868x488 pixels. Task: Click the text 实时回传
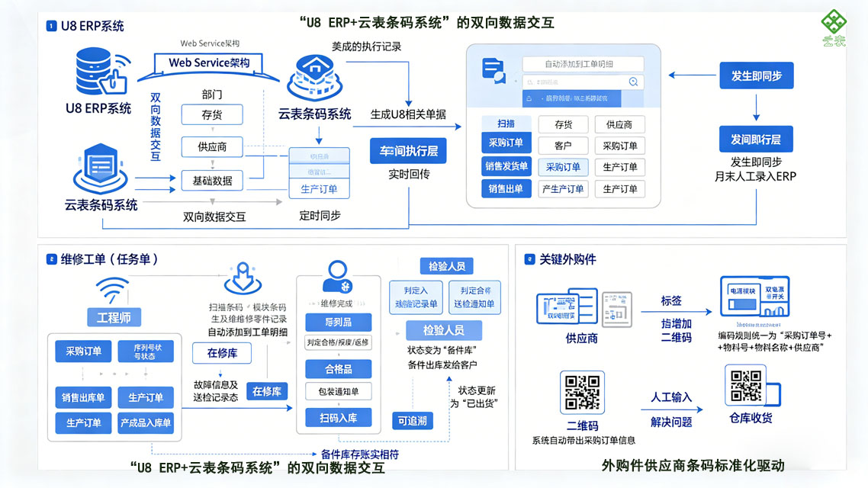[x=409, y=175]
